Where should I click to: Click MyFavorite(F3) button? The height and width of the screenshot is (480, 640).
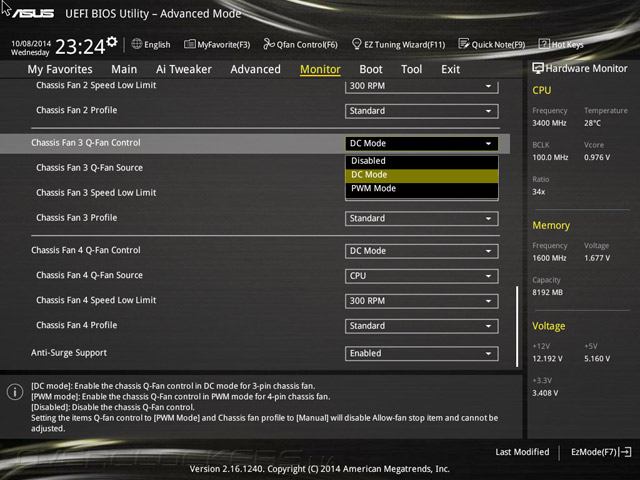[x=217, y=44]
